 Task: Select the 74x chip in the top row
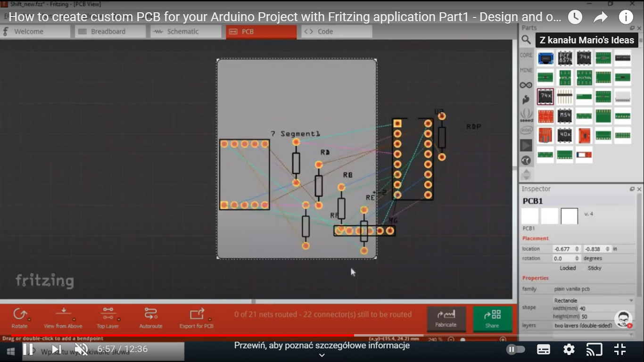point(584,58)
